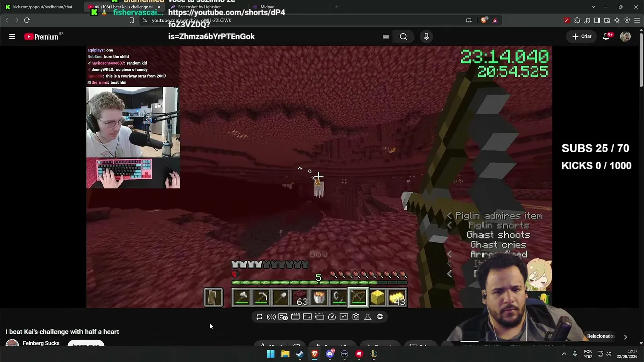Viewport: 644px width, 362px height.
Task: Open the flask experiments icon
Action: [368, 317]
